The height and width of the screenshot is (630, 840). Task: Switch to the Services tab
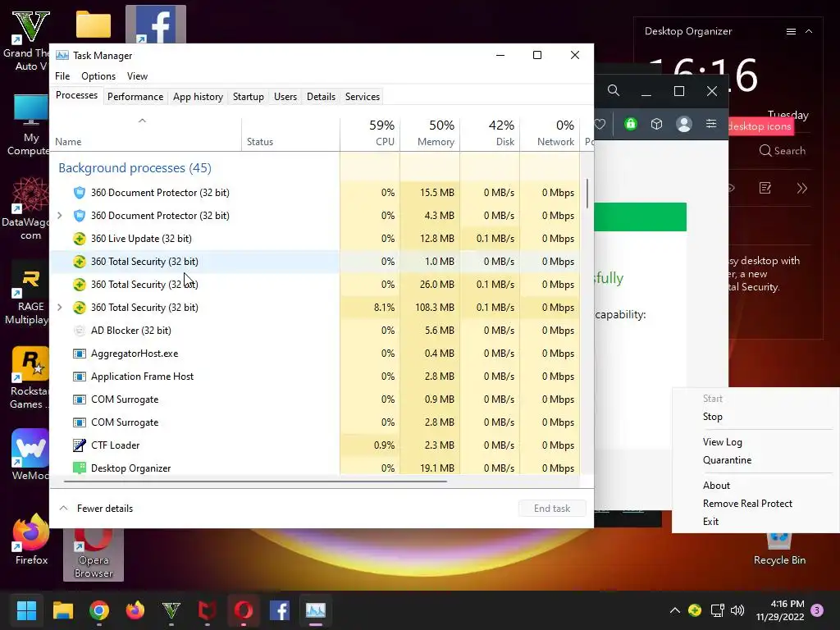(362, 97)
